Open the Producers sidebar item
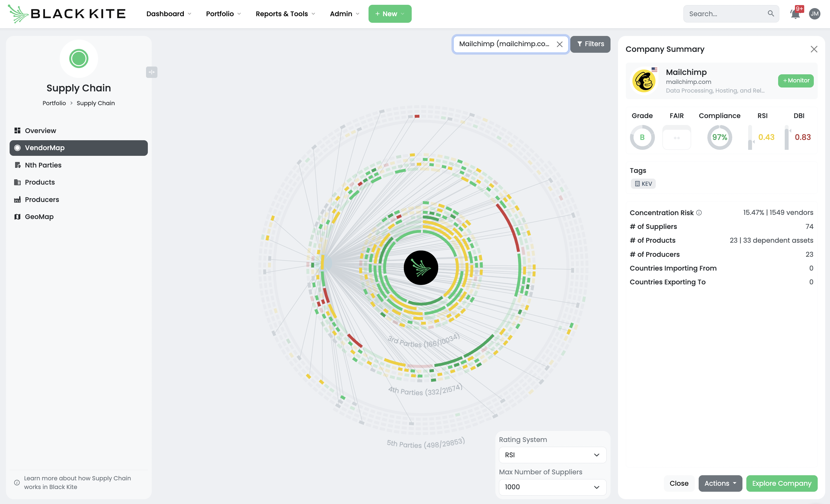This screenshot has width=830, height=504. (42, 199)
